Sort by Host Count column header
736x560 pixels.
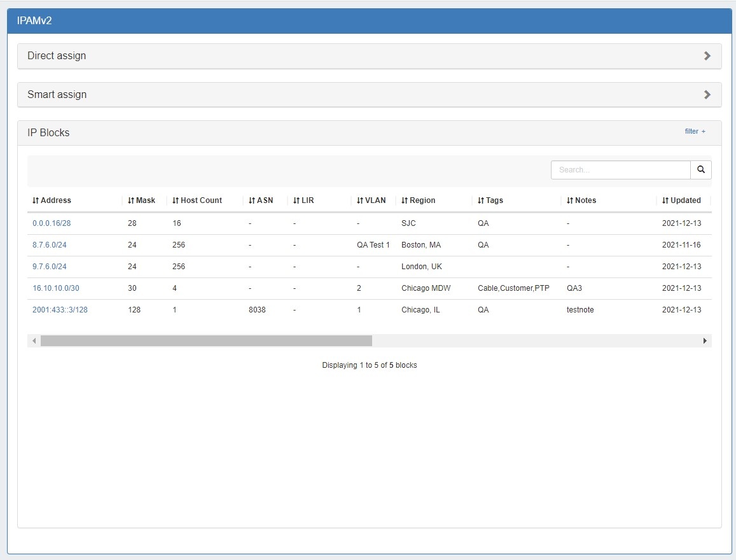[x=197, y=200]
